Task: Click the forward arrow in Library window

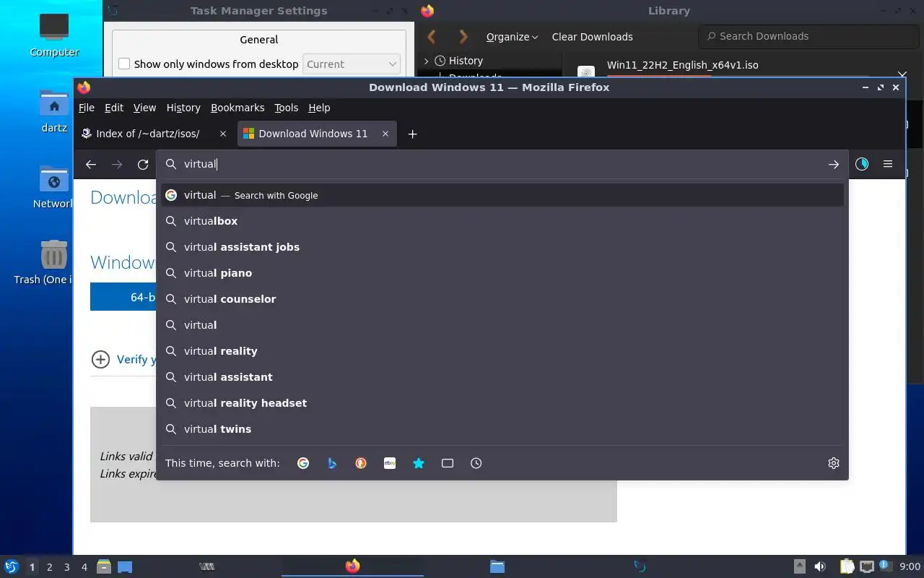Action: click(463, 37)
